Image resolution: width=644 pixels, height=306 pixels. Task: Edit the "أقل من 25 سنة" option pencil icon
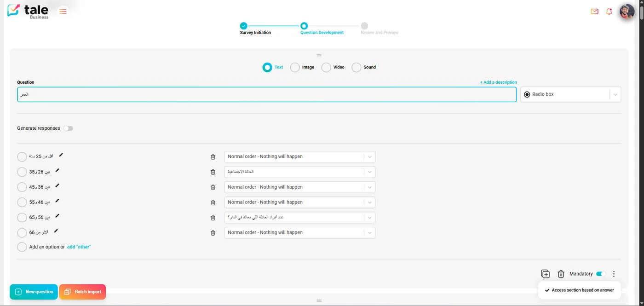point(61,155)
